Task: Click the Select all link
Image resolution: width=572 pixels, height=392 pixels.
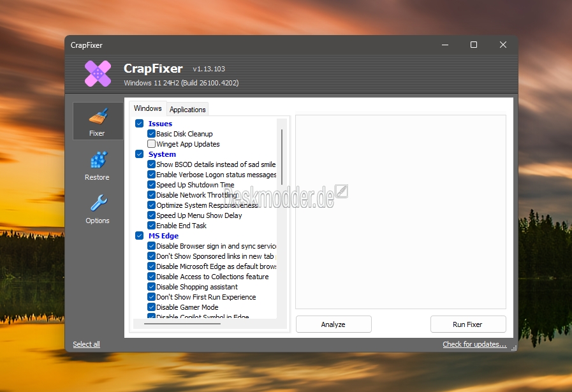Action: coord(87,344)
